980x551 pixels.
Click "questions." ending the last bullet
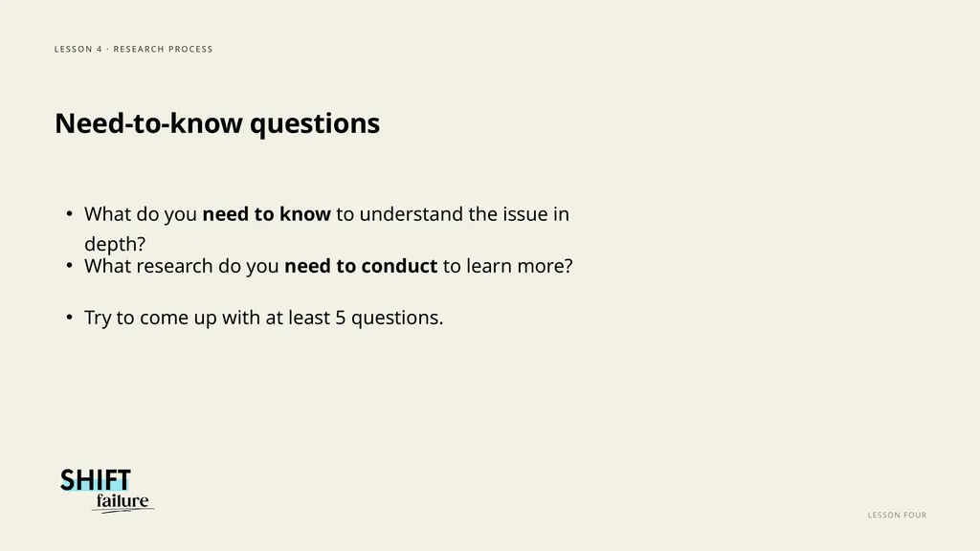click(397, 318)
